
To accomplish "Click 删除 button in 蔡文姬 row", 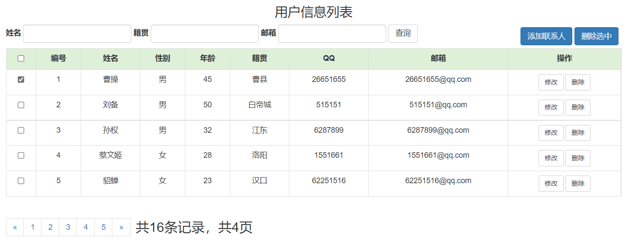I will coord(577,158).
